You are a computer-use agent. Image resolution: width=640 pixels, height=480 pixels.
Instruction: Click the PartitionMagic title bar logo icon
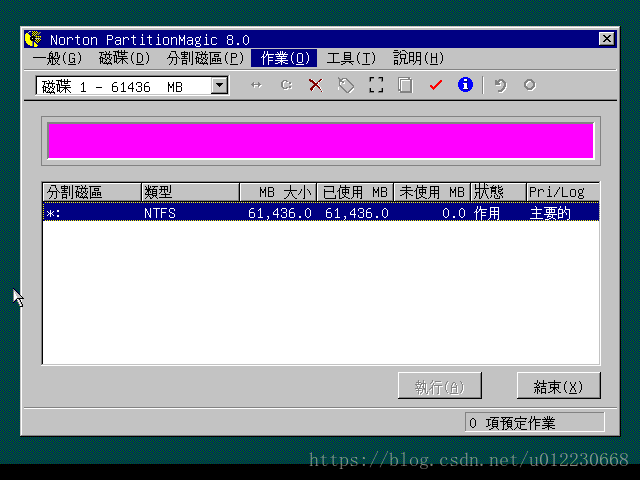click(33, 39)
